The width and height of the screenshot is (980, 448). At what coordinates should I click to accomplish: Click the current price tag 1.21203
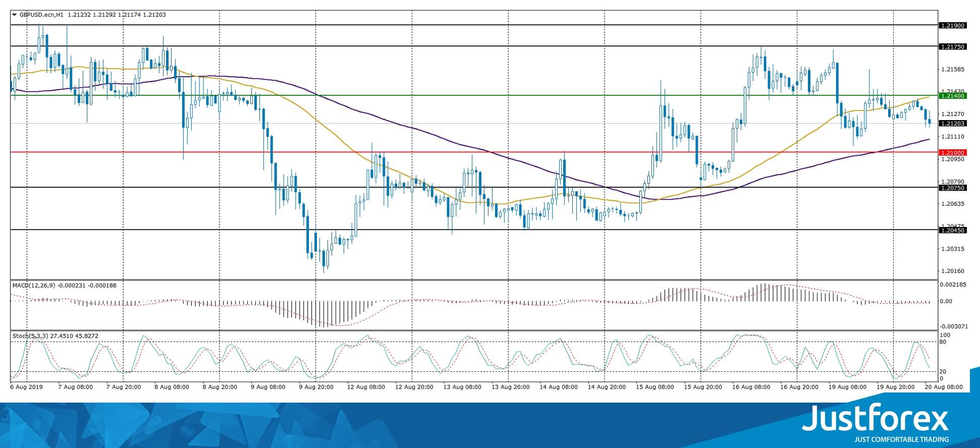[x=953, y=123]
